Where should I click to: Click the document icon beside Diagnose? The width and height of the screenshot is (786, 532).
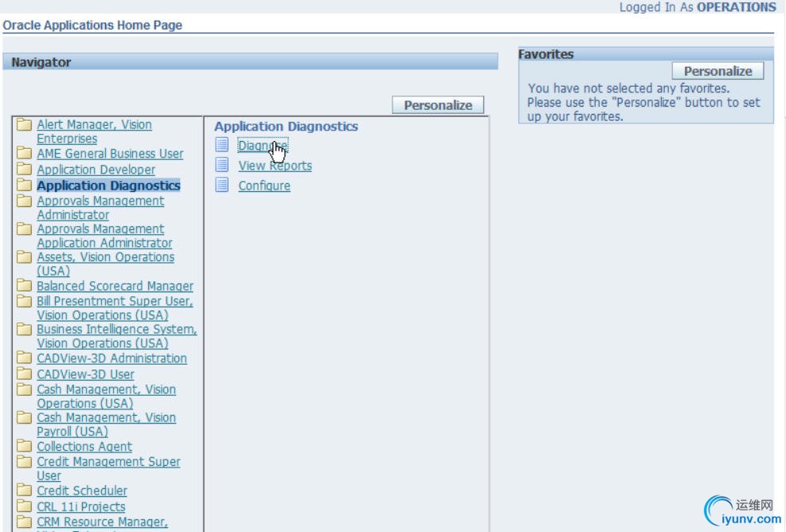coord(222,144)
